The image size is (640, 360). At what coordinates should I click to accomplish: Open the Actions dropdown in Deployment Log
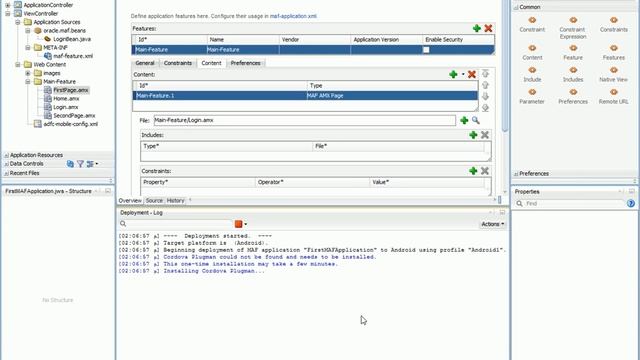[x=492, y=224]
